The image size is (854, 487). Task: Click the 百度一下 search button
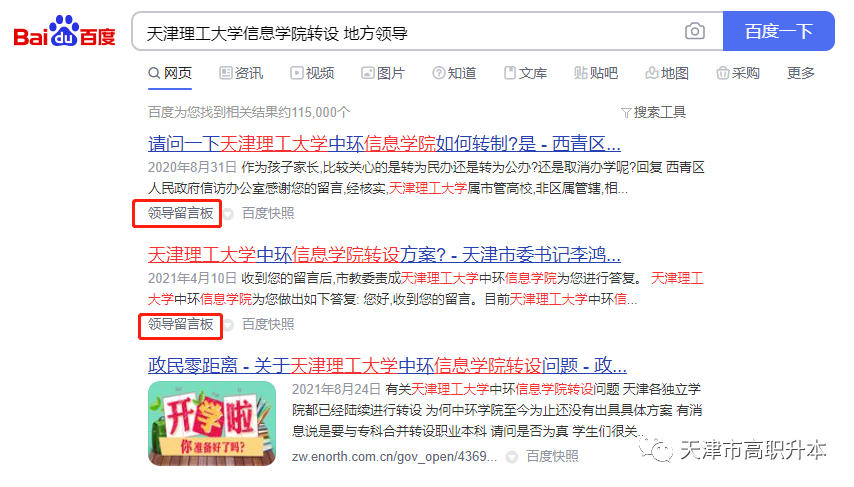(x=779, y=31)
